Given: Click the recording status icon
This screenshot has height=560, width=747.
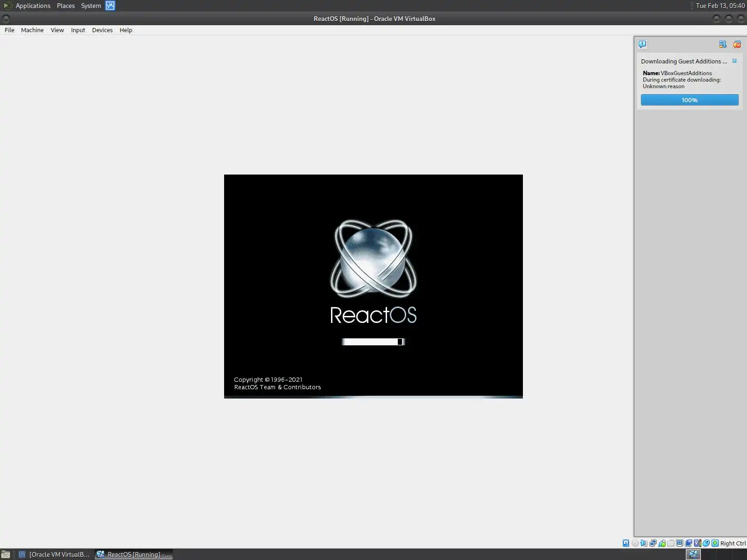Looking at the screenshot, I should tap(689, 543).
